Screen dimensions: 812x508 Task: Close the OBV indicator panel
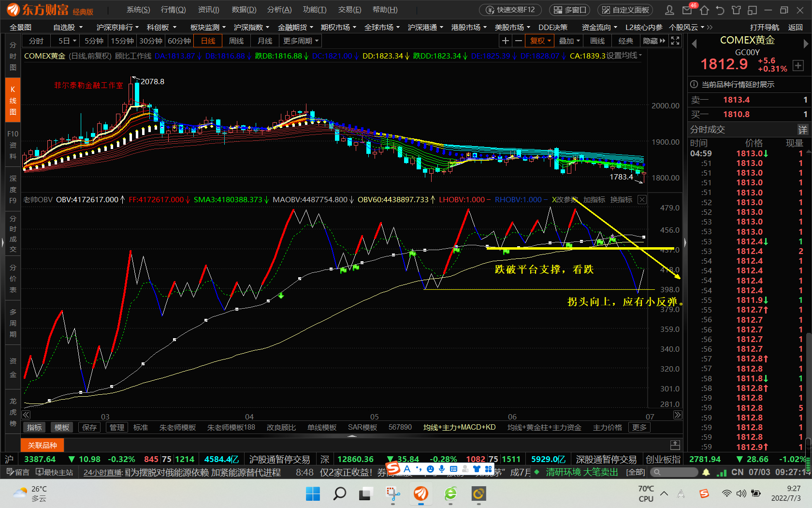642,200
